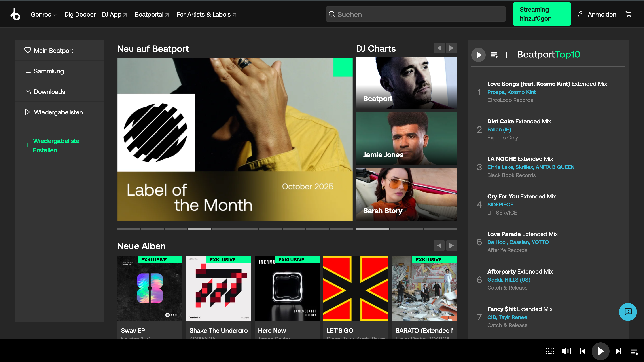Open Mein Beatport in the sidebar
644x362 pixels.
click(59, 51)
